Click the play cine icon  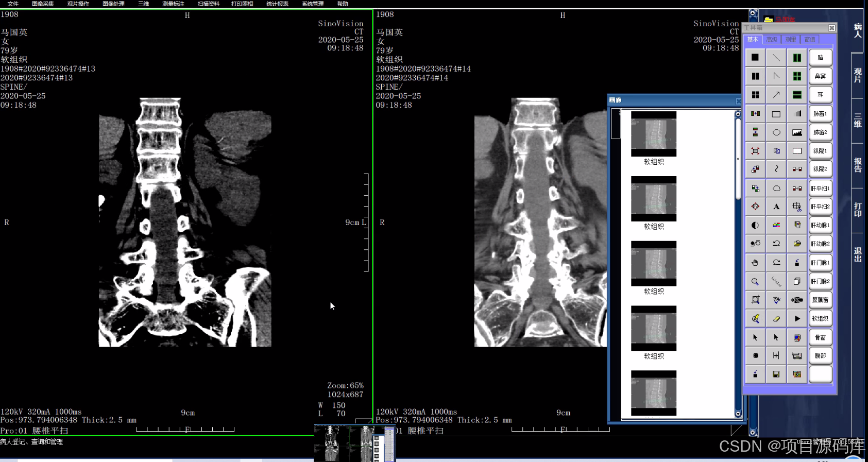pyautogui.click(x=797, y=318)
